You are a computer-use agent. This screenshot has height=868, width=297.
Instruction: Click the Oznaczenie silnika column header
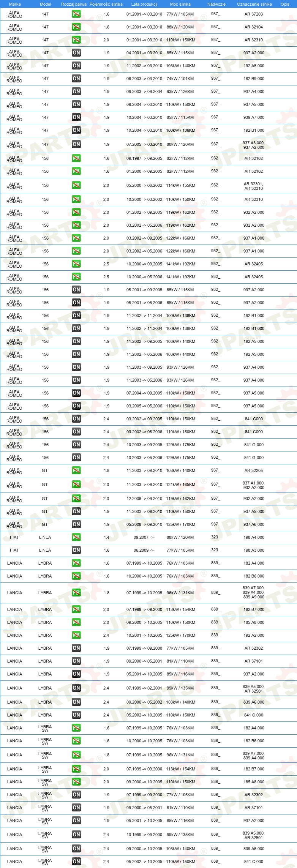(x=254, y=4)
